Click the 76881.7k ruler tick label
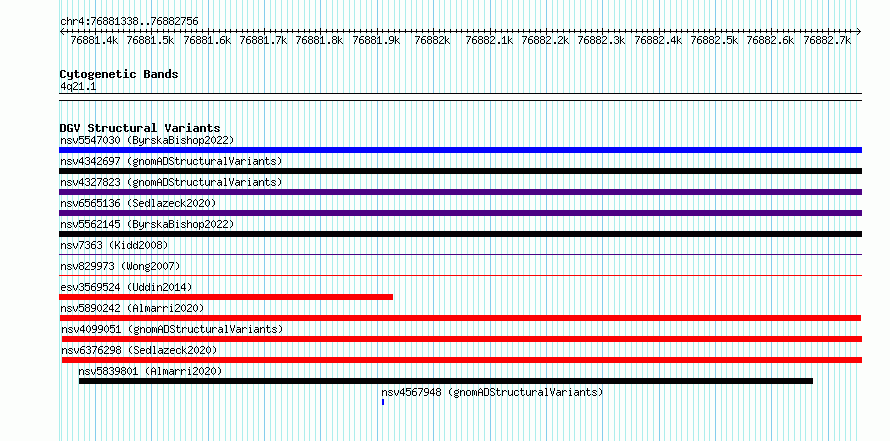 click(263, 40)
